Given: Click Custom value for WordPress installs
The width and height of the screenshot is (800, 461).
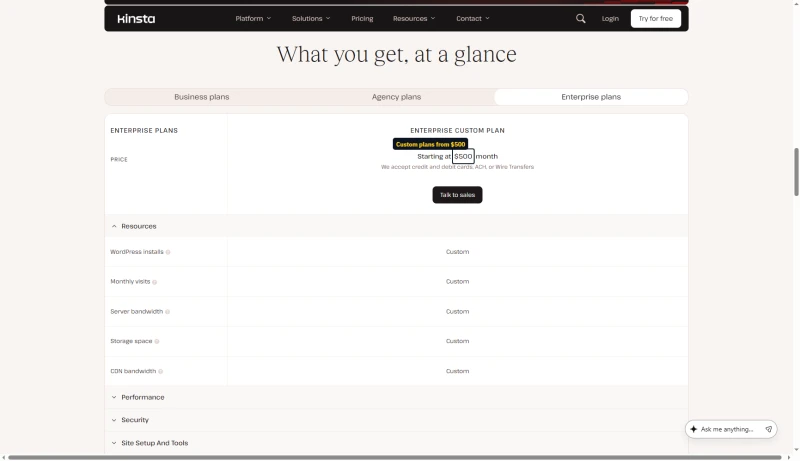Looking at the screenshot, I should click(457, 252).
